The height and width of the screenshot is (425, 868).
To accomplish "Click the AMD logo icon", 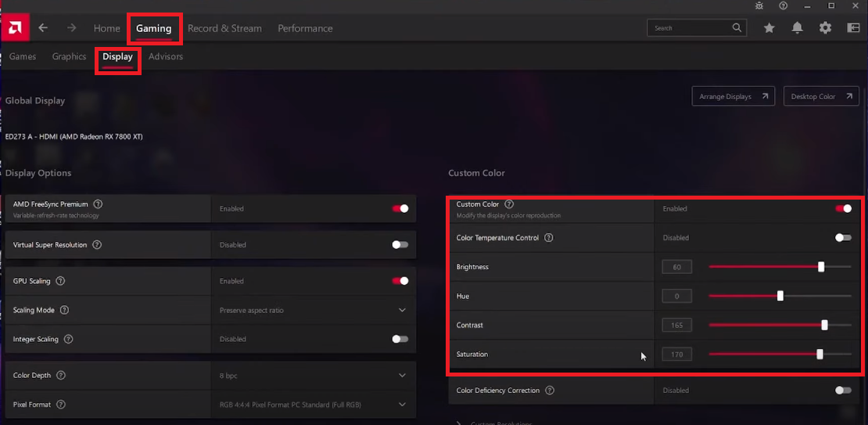I will pos(15,28).
